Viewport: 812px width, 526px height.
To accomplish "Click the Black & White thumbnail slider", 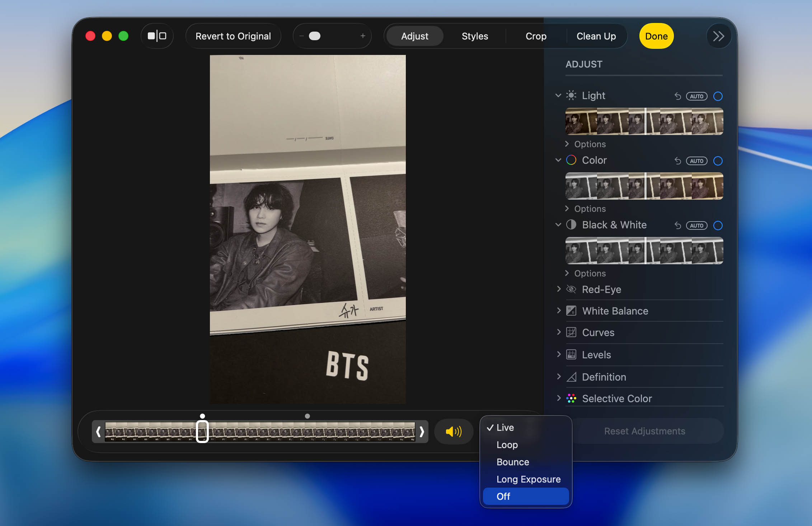I will pos(644,251).
